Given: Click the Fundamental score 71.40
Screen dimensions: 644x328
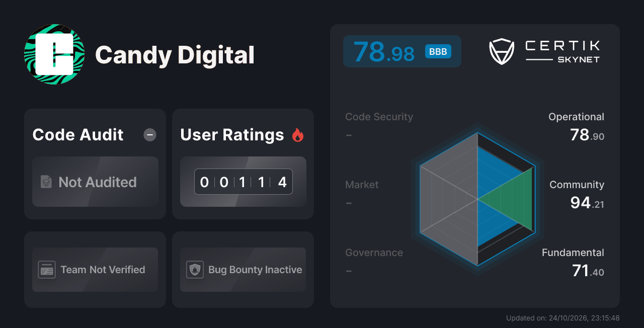Looking at the screenshot, I should click(588, 271).
